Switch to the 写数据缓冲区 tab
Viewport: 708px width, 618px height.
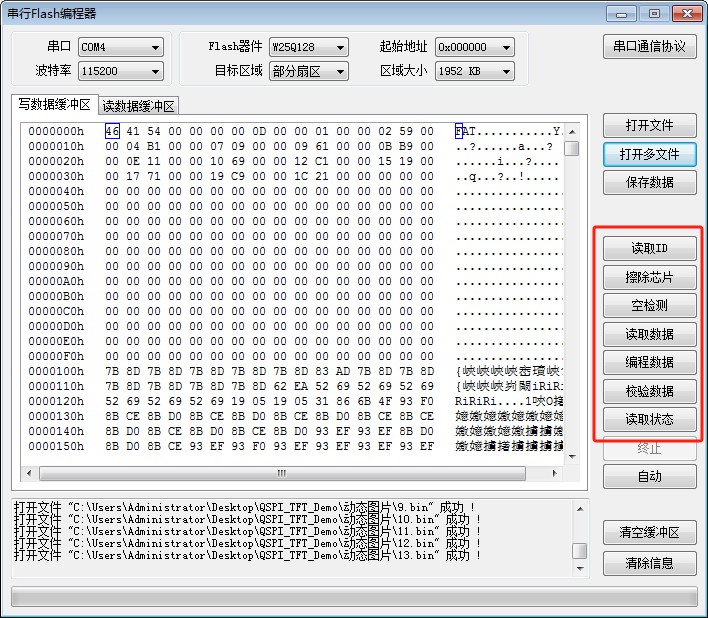click(x=54, y=104)
